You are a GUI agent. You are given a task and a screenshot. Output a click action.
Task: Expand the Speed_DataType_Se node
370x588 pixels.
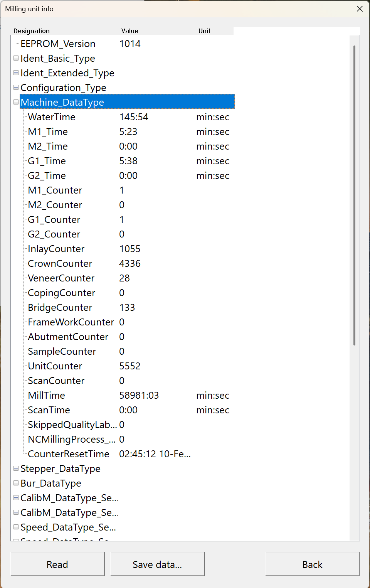[x=16, y=527]
